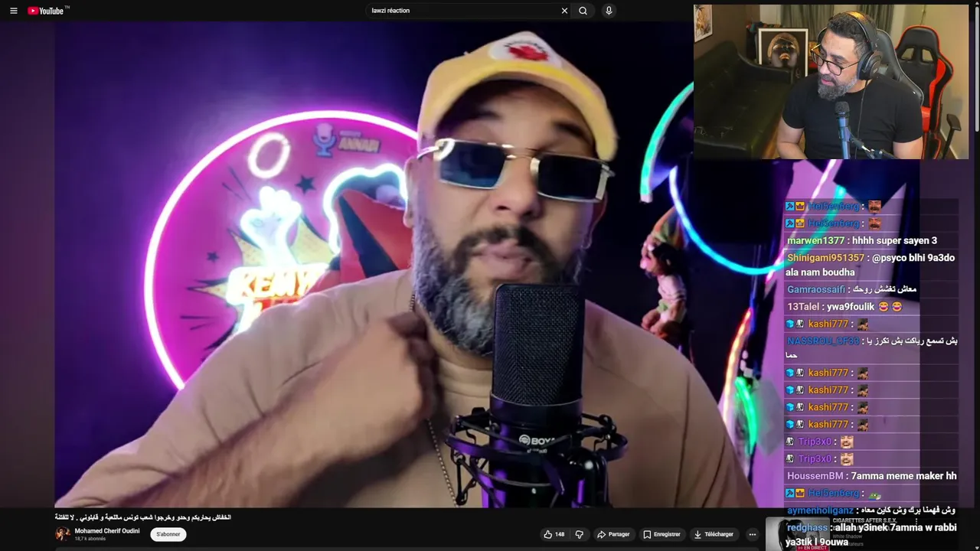This screenshot has height=551, width=980.
Task: Subscribe with the S'abonner button
Action: coord(168,534)
